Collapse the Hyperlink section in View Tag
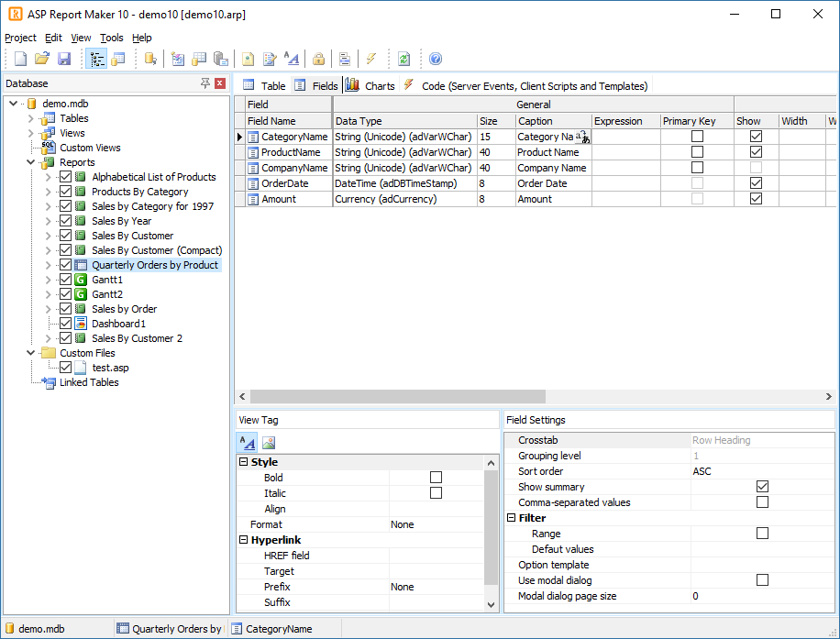This screenshot has width=840, height=639. tap(244, 540)
